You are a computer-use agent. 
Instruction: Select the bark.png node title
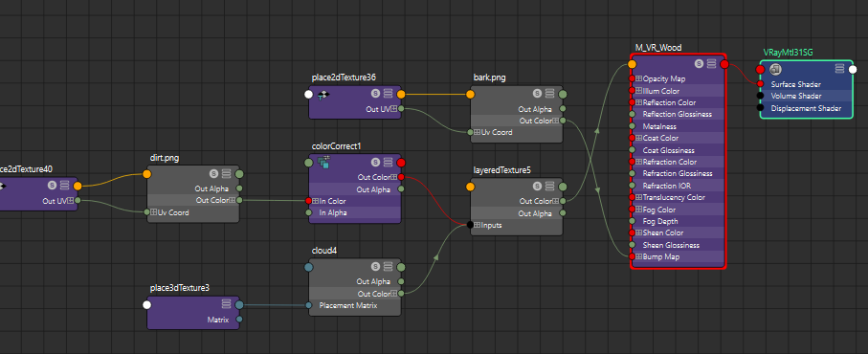[490, 77]
